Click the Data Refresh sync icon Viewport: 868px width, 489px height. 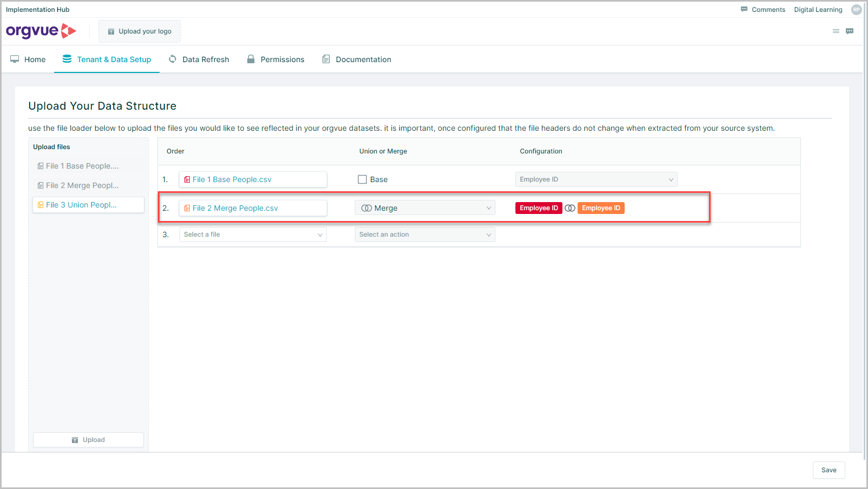pyautogui.click(x=173, y=59)
